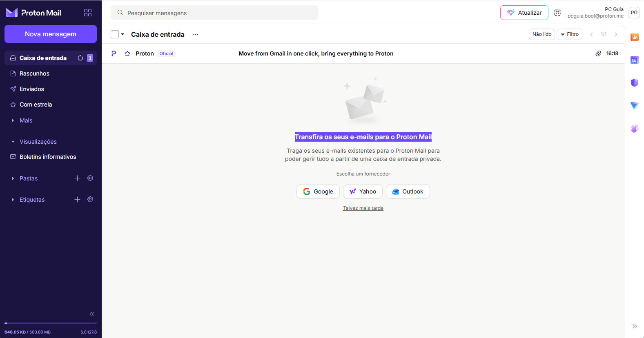Click the Talvez mais tarde link
Viewport: 644px width, 338px height.
coord(363,208)
